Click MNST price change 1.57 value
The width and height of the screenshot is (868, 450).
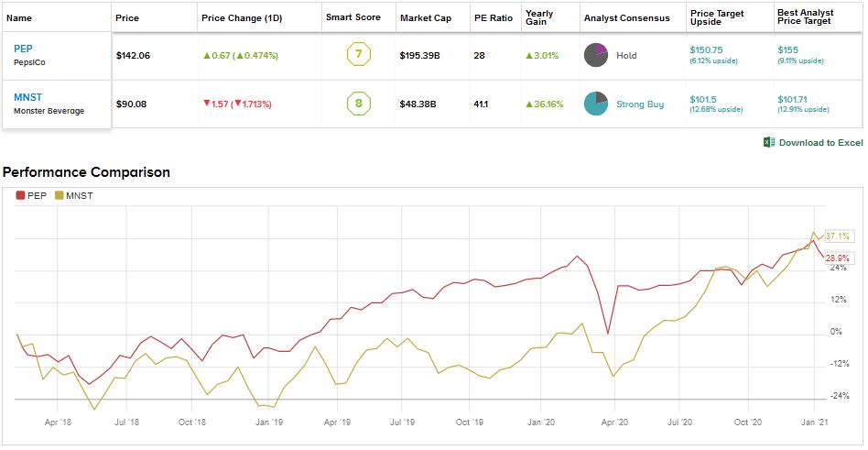(x=237, y=104)
